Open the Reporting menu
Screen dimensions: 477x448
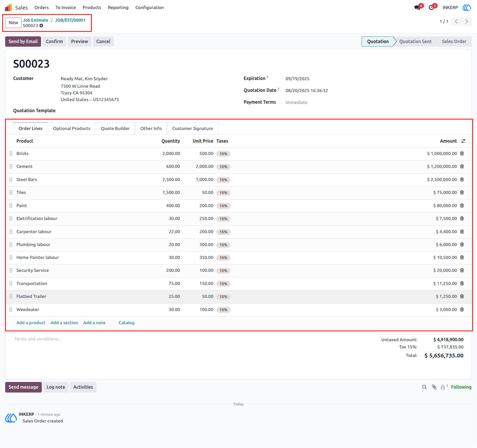118,7
